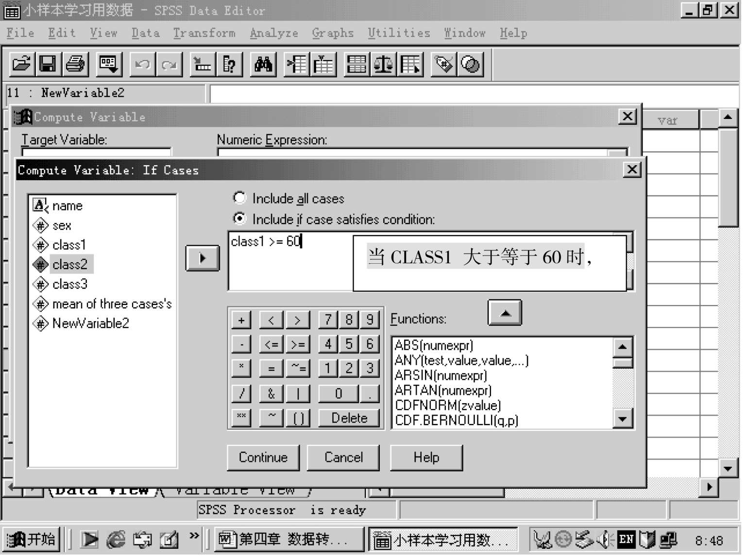The width and height of the screenshot is (746, 560).
Task: Click the 7 digit keypad button
Action: click(328, 320)
